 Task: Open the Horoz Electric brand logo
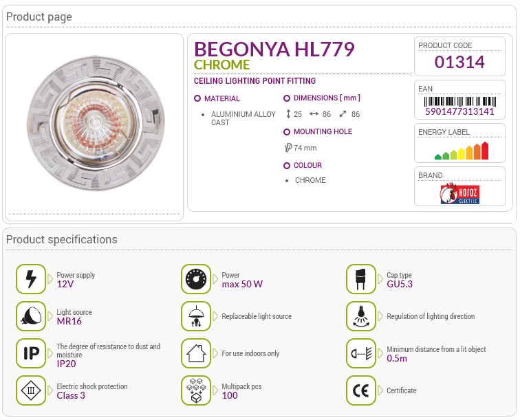(x=459, y=193)
